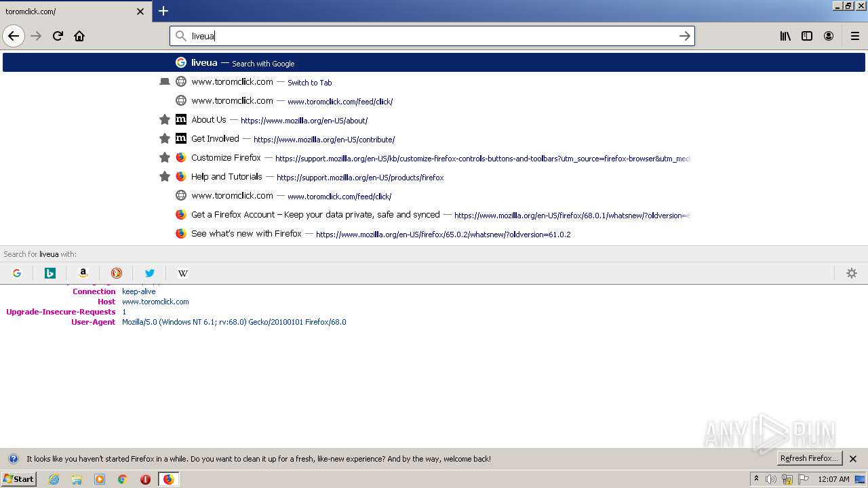
Task: Click the forward navigation arrow
Action: [36, 36]
